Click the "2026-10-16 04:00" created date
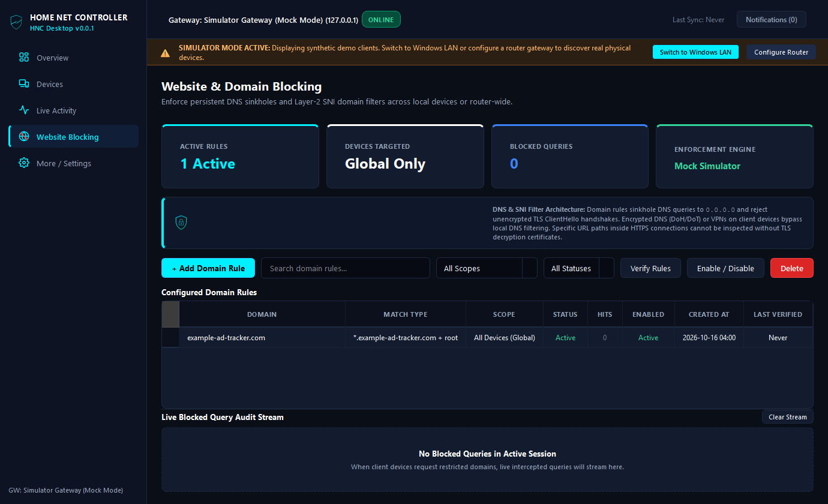 [x=709, y=338]
